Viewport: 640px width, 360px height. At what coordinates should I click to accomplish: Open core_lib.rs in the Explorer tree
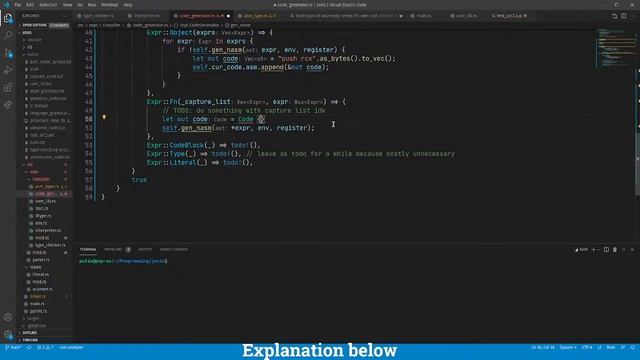(x=45, y=201)
